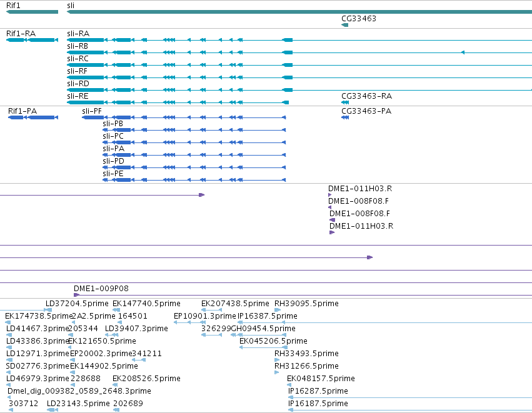The image size is (532, 413).
Task: Click the CG33463-PA protein label
Action: [366, 111]
